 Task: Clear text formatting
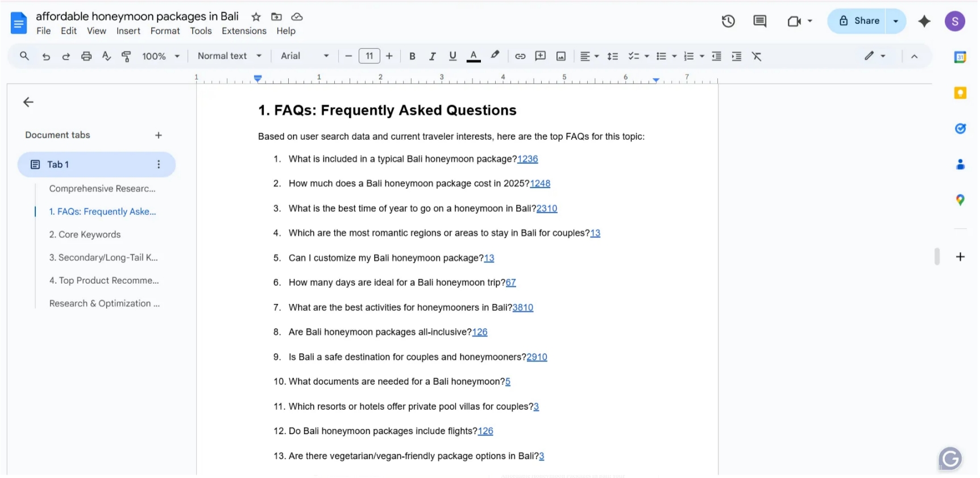757,56
